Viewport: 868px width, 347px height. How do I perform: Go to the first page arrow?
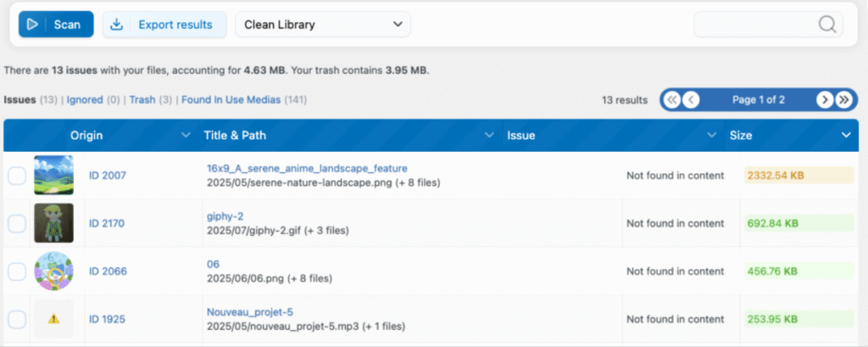(x=672, y=99)
